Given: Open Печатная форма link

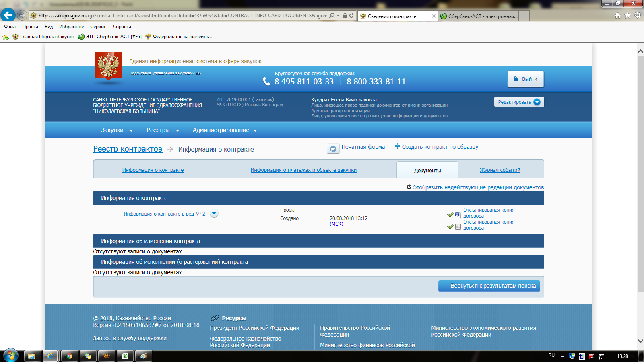Looking at the screenshot, I should click(363, 147).
